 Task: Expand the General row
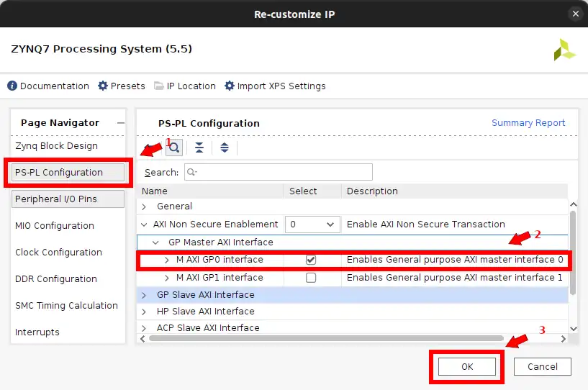[x=144, y=207]
